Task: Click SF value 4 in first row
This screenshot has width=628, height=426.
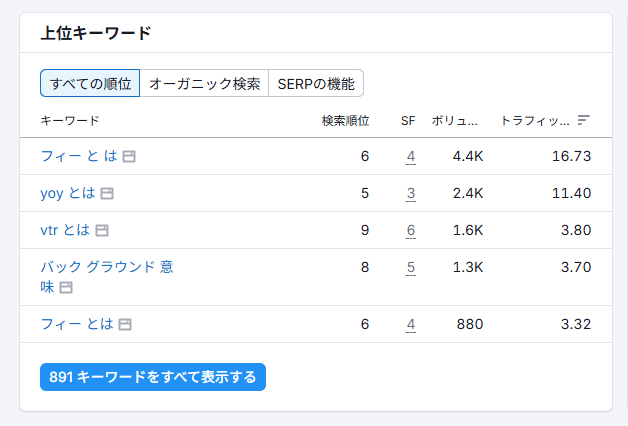Action: (x=410, y=156)
